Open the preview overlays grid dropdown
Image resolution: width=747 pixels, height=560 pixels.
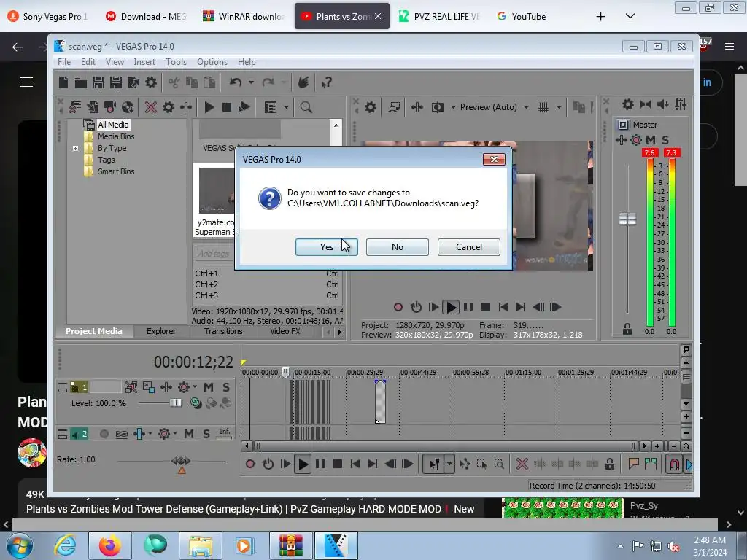pos(559,107)
